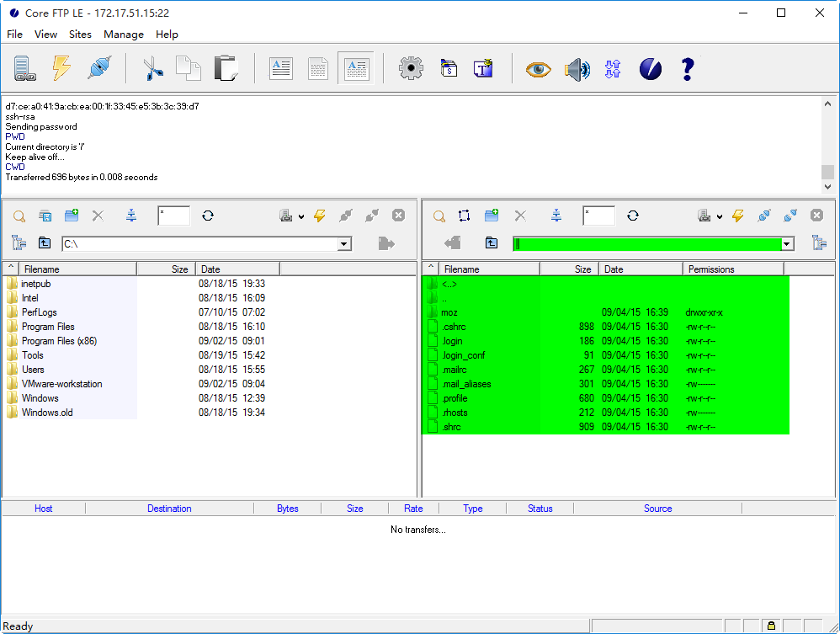840x634 pixels.
Task: Sort local list by Filename column
Action: point(77,269)
